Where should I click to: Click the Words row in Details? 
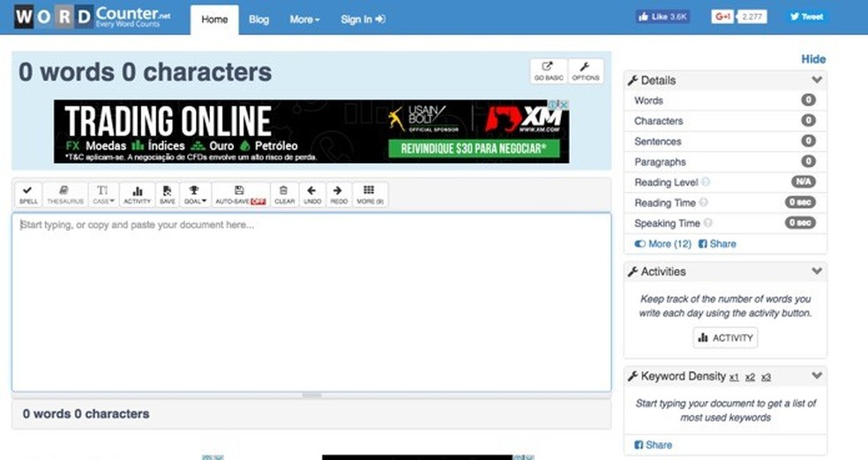tap(725, 100)
